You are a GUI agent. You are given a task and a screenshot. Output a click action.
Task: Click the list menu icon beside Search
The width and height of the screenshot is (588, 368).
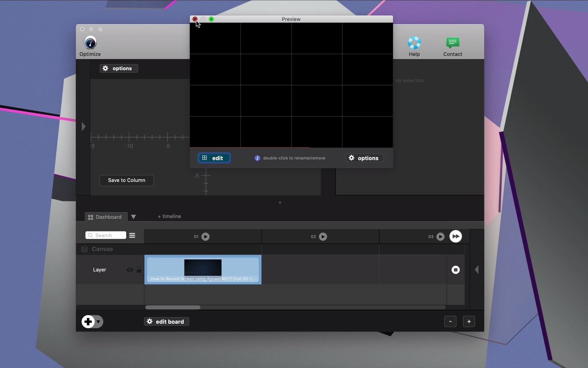[132, 235]
